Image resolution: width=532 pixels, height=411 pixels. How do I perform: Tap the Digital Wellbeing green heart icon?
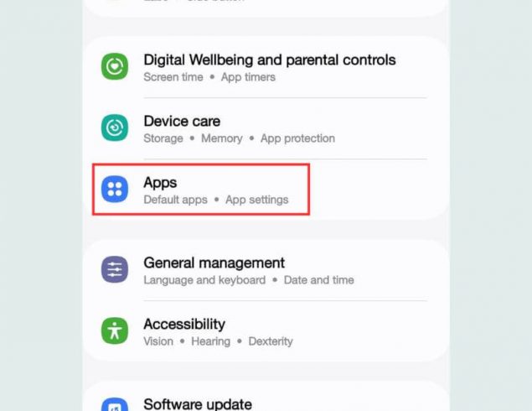click(x=115, y=66)
